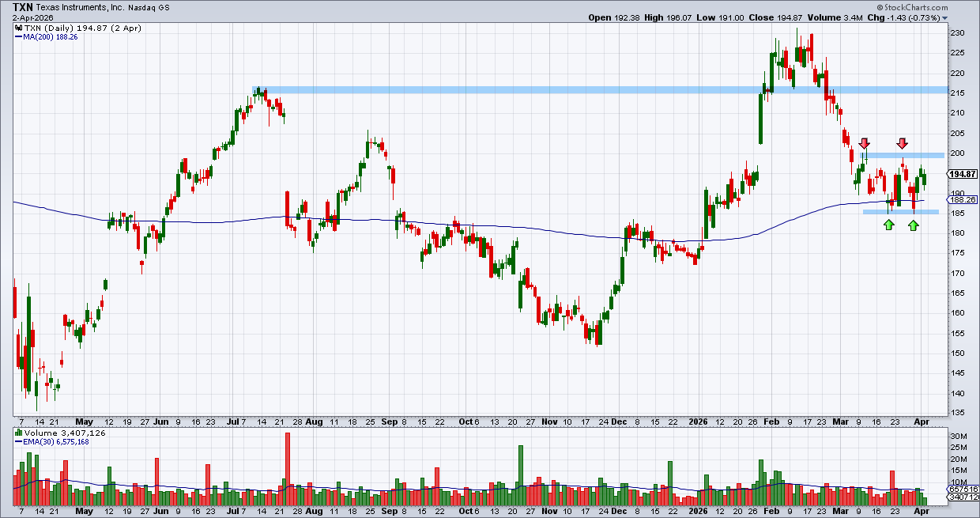Click the Aug label under the price panel
Viewport: 980px width, 518px height.
tap(314, 422)
